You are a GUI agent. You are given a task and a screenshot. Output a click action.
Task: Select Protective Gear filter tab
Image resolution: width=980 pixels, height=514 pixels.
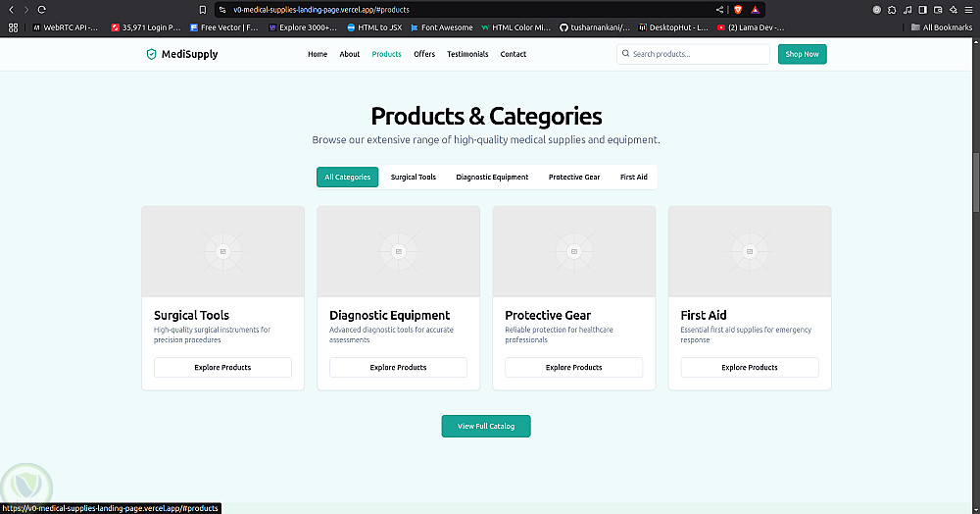coord(574,177)
